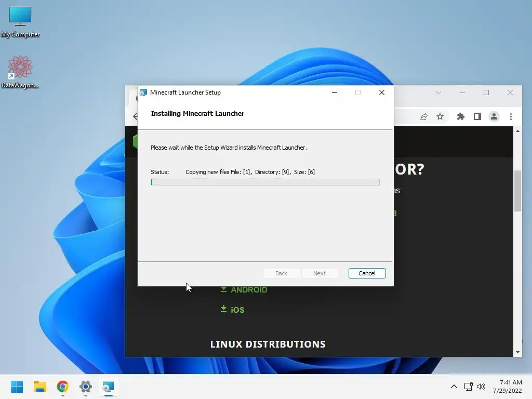Minimize the Minecraft Launcher Setup window
Image resolution: width=532 pixels, height=399 pixels.
335,92
